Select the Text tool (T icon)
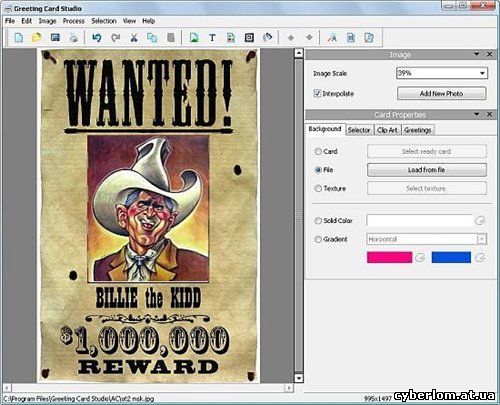This screenshot has height=405, width=500. pyautogui.click(x=212, y=38)
